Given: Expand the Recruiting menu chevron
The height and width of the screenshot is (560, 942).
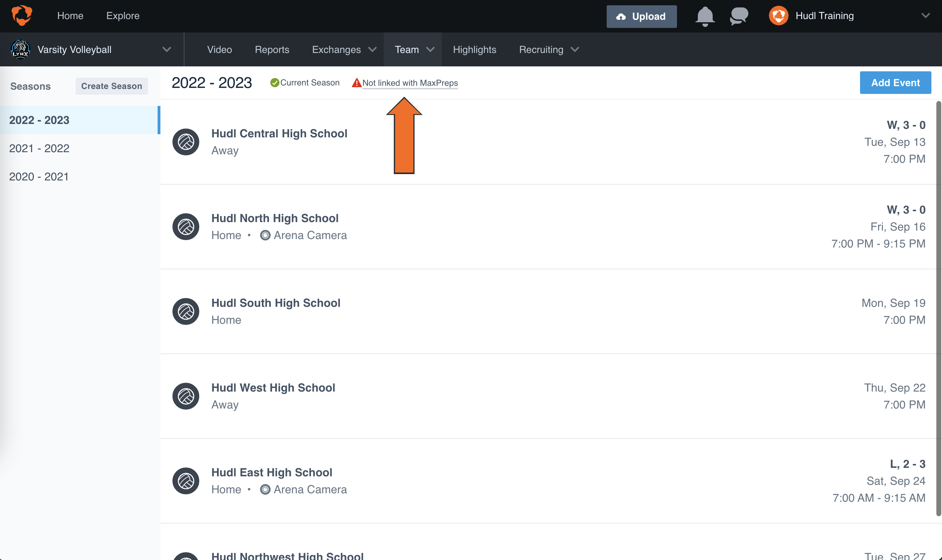Looking at the screenshot, I should (575, 49).
